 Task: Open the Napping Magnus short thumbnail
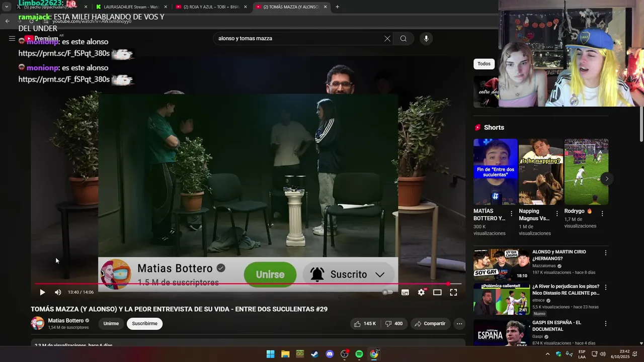(x=541, y=171)
